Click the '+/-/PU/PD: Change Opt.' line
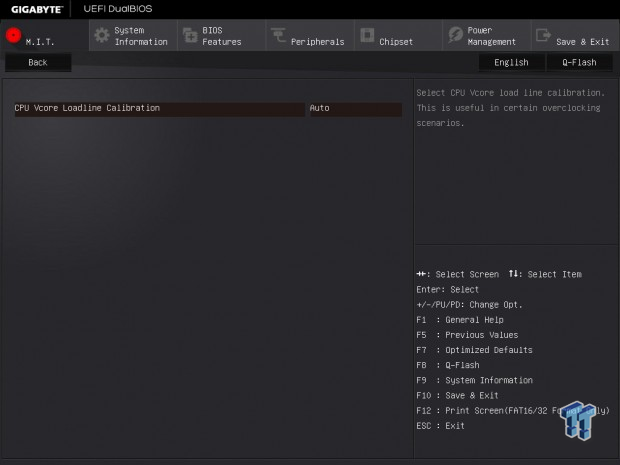 (x=469, y=305)
